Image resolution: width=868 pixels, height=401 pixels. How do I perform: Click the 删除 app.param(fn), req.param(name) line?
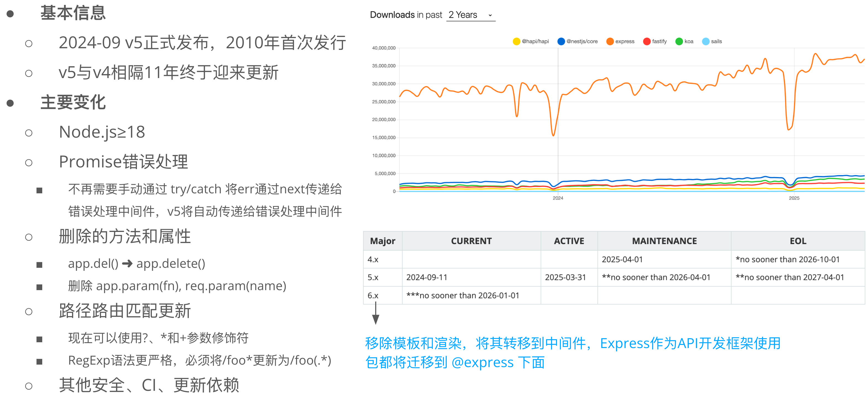177,286
